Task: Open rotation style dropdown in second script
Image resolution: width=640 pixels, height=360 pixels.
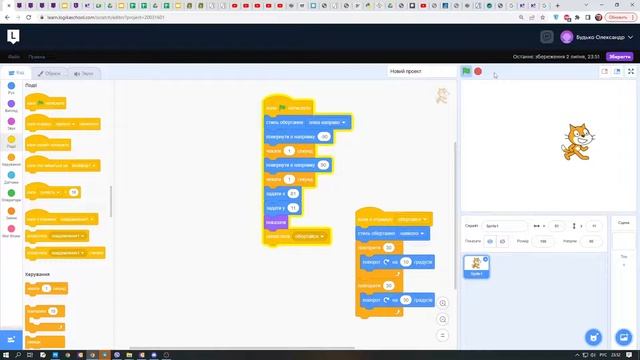Action: [411, 233]
